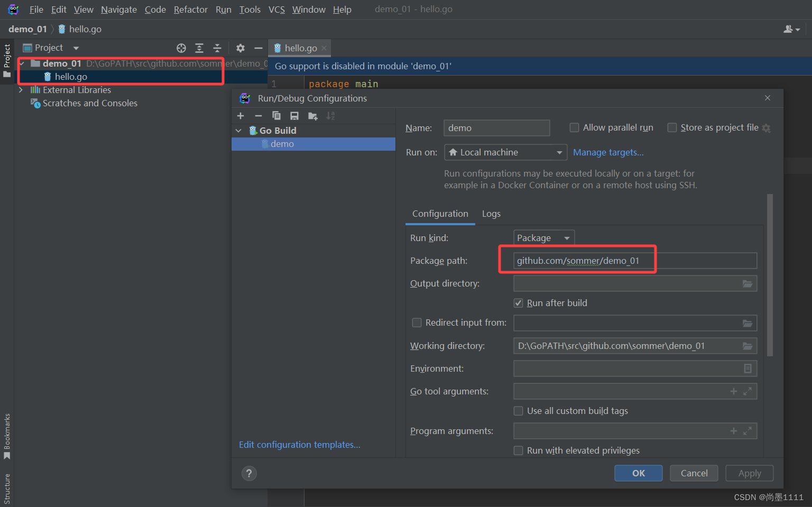Expand Go tool arguments field
Image resolution: width=812 pixels, height=507 pixels.
[x=748, y=391]
